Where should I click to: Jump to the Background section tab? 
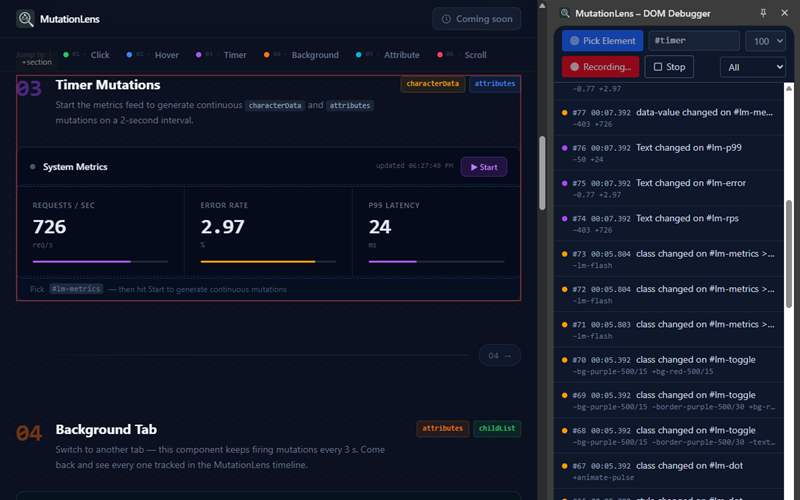pos(301,55)
